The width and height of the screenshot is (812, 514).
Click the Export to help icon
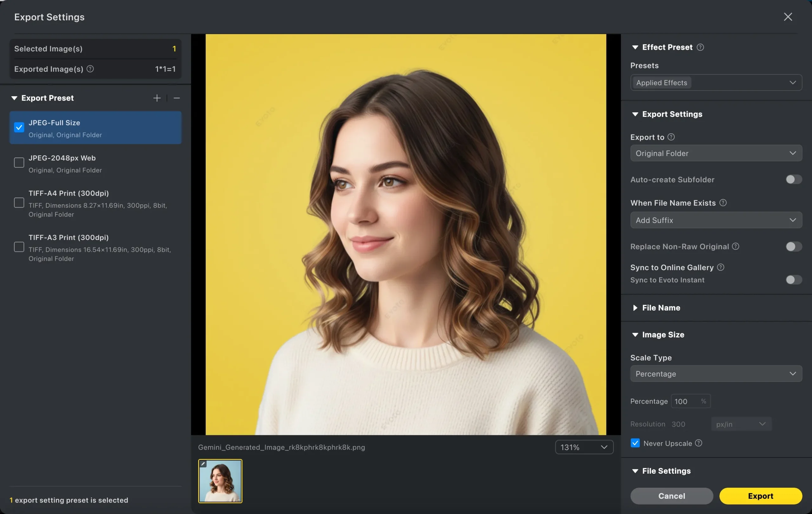(671, 137)
